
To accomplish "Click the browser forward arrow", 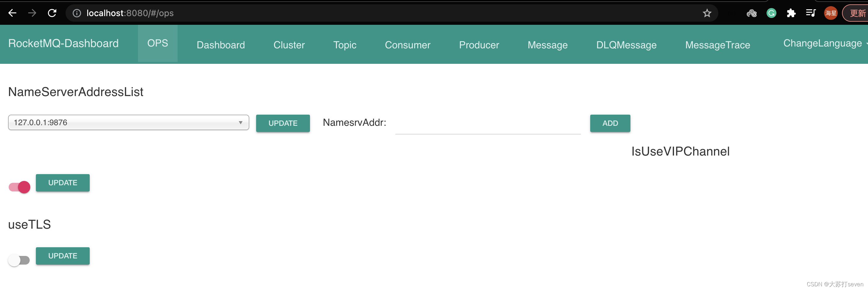I will (32, 13).
